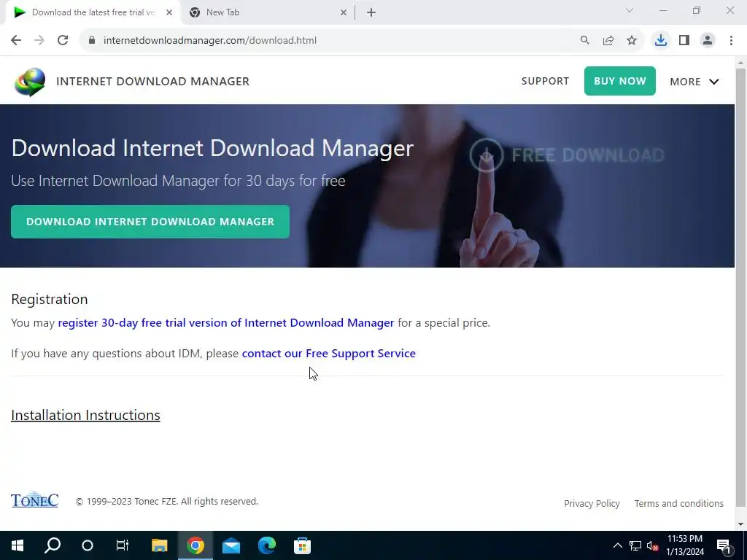Click the muted volume tray icon

click(x=653, y=545)
